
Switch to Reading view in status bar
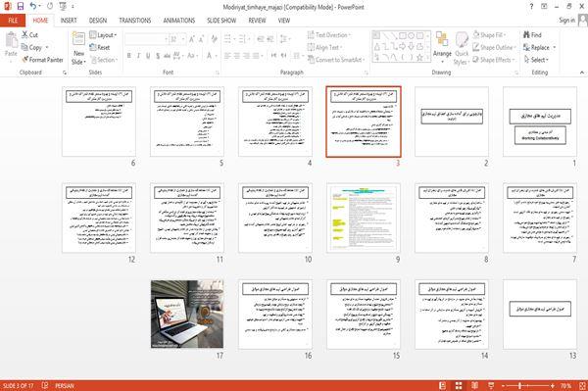tap(474, 386)
